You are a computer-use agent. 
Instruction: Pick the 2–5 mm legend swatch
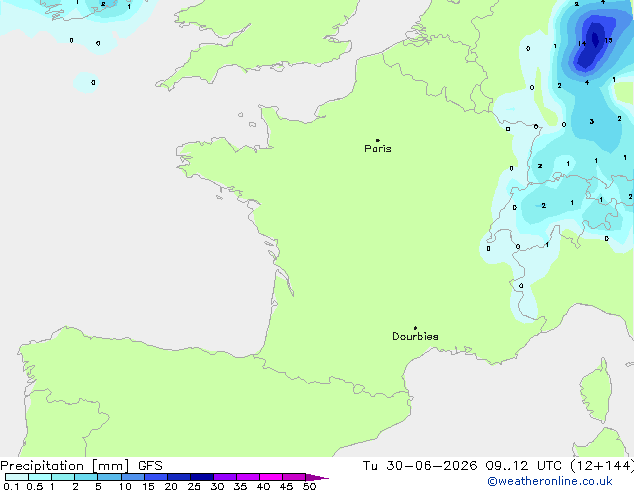[86, 477]
